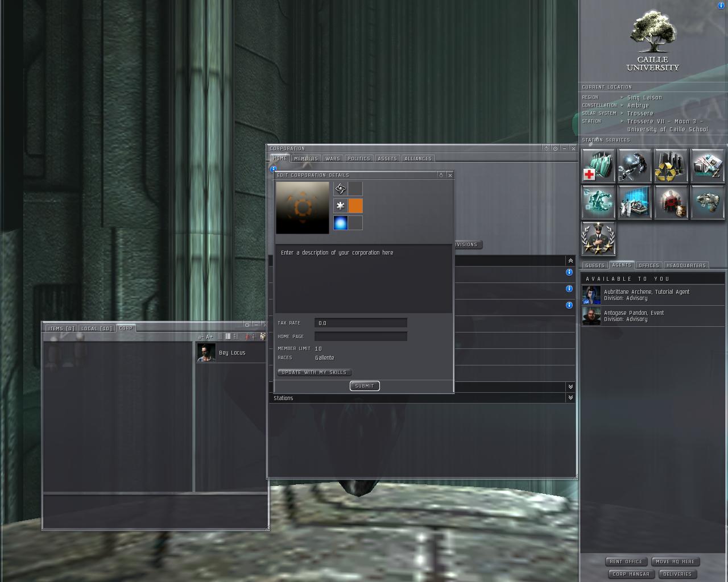Select the Agents tab in station panel
The image size is (728, 582).
(622, 265)
